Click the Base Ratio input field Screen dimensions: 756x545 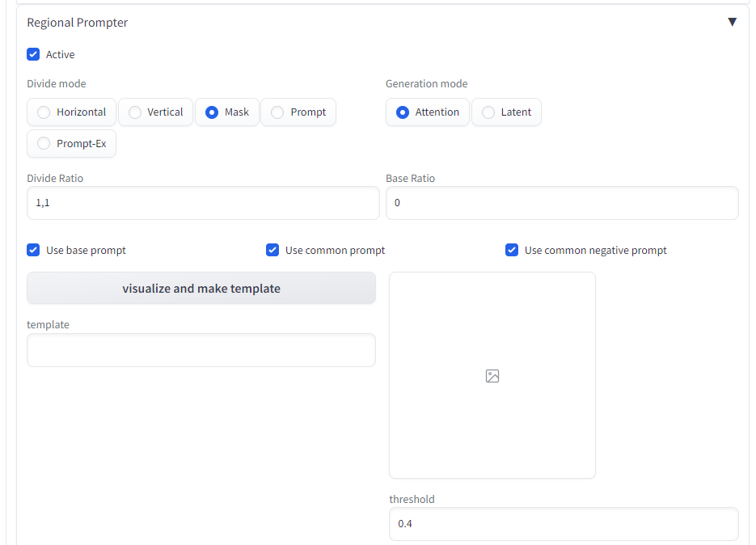coord(562,203)
